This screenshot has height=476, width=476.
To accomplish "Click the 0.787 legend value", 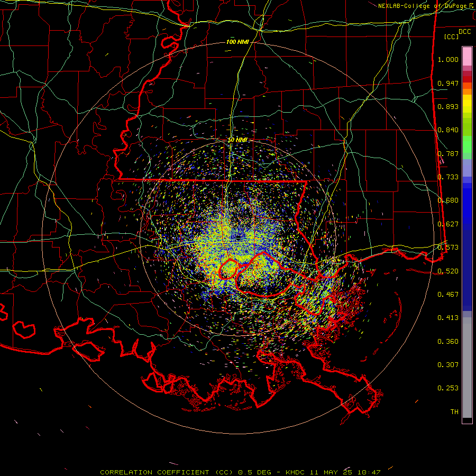I will [x=448, y=153].
